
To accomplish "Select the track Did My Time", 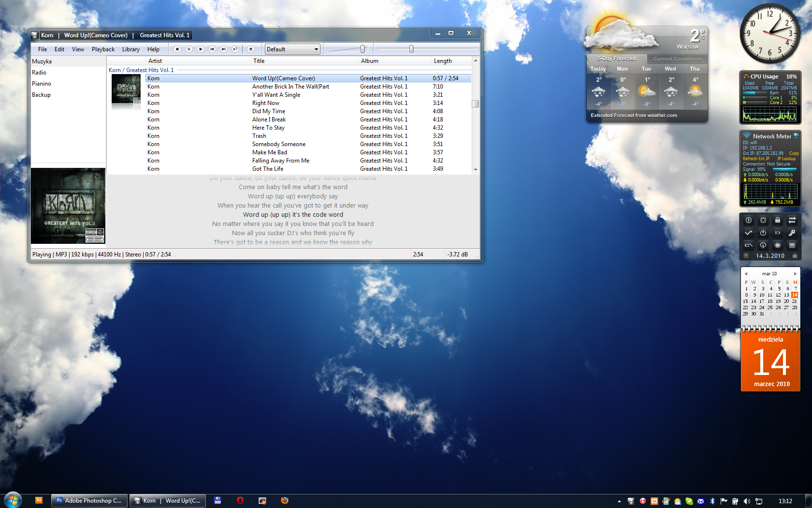I will pos(308,111).
